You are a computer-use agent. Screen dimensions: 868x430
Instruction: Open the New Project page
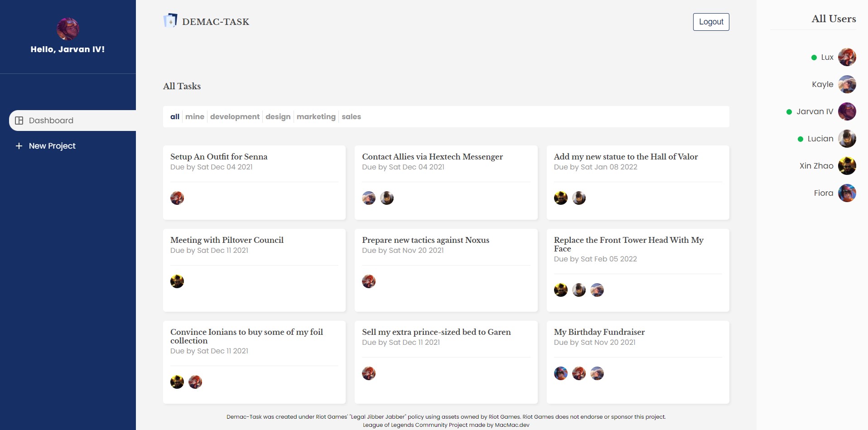click(52, 146)
